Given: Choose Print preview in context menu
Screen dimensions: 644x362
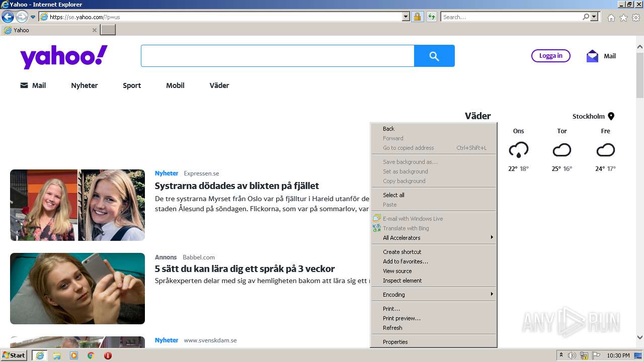Looking at the screenshot, I should [434, 318].
